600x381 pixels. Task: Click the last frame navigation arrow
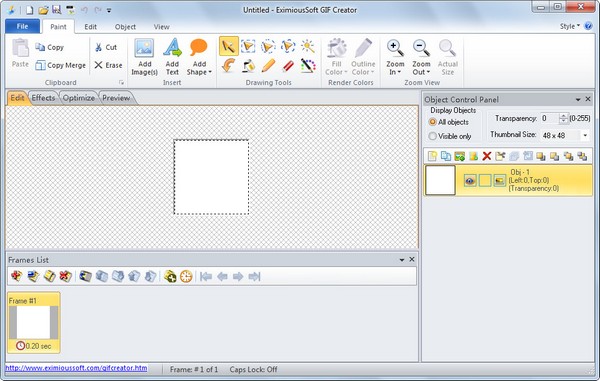(x=254, y=276)
